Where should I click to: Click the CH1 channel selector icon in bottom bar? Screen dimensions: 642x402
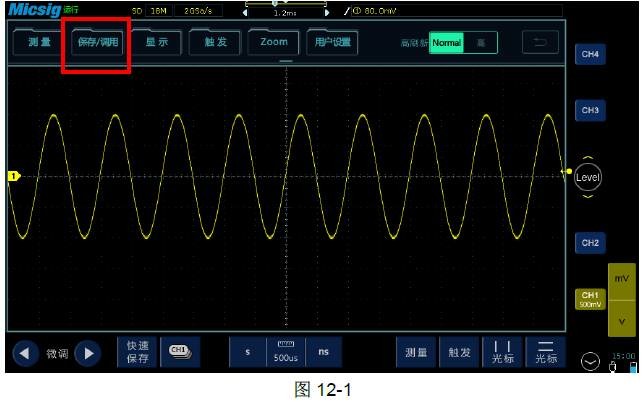point(179,352)
